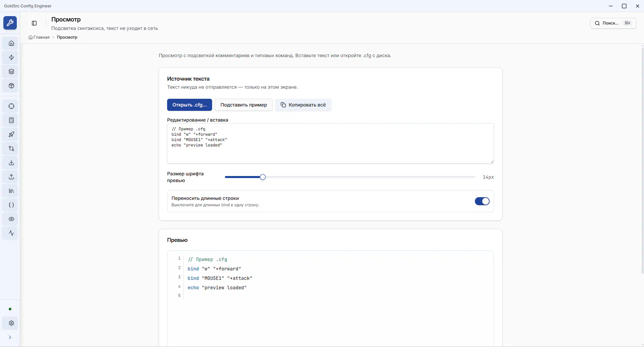Toggle the sidebar panel button
Viewport: 644px width, 347px height.
click(34, 23)
